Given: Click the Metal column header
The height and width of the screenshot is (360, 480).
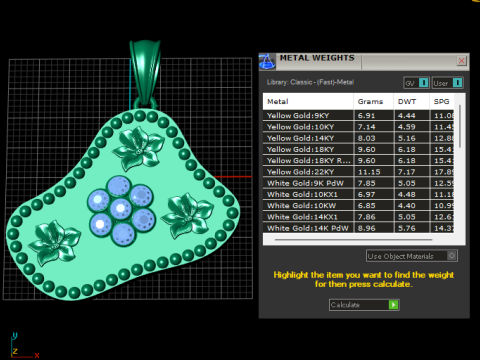Looking at the screenshot, I should point(308,102).
